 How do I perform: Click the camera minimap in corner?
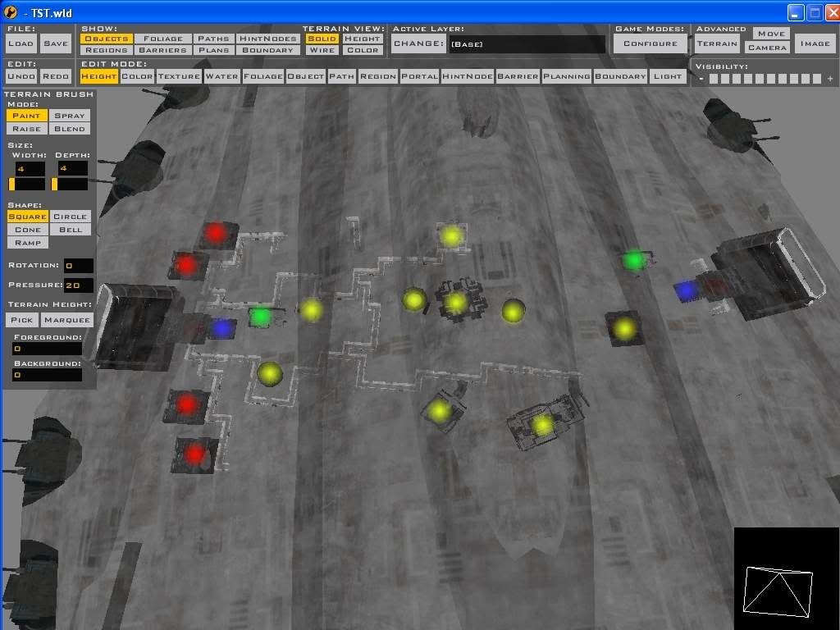point(786,578)
